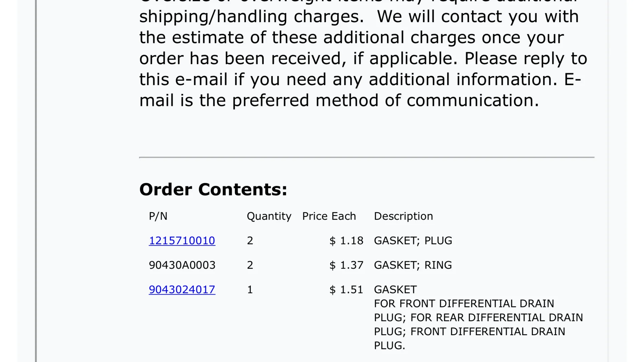This screenshot has width=644, height=362.
Task: Click the Quantity column header
Action: [269, 216]
